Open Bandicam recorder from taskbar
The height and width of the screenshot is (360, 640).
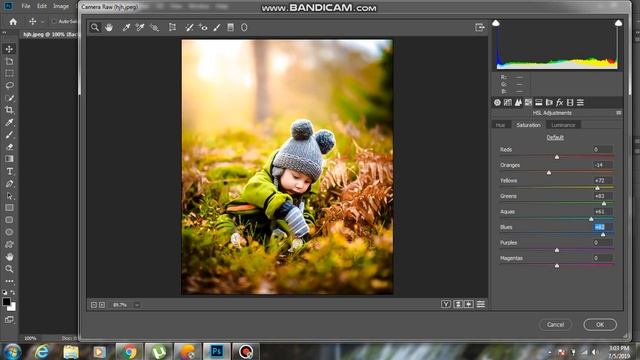pos(246,351)
